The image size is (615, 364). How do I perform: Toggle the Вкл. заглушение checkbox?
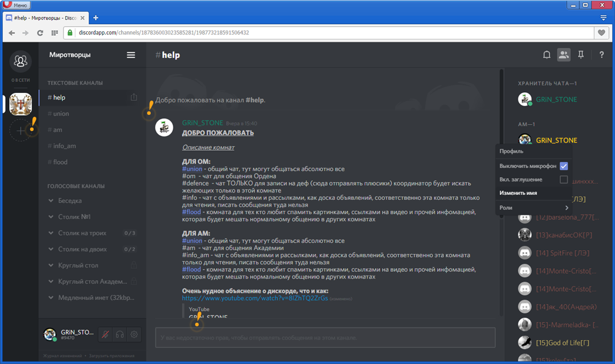pos(563,180)
